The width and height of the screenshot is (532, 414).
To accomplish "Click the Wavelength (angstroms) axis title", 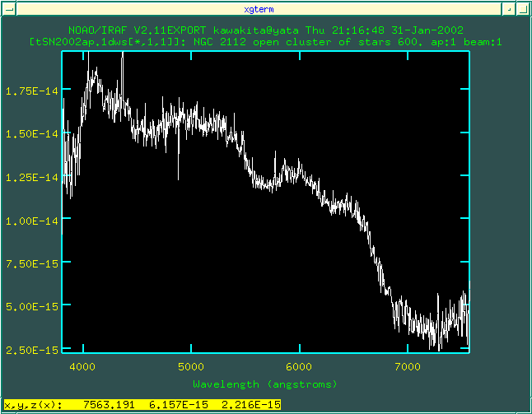I will [265, 384].
